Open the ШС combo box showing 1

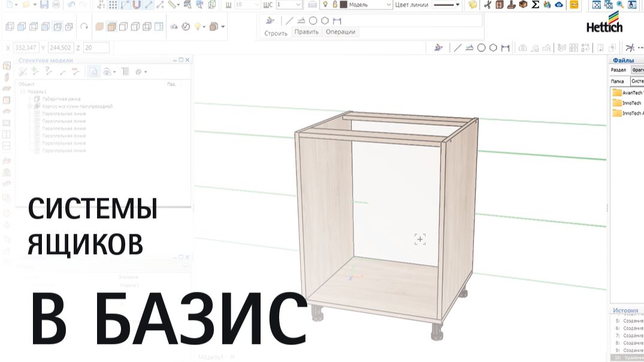tap(289, 5)
